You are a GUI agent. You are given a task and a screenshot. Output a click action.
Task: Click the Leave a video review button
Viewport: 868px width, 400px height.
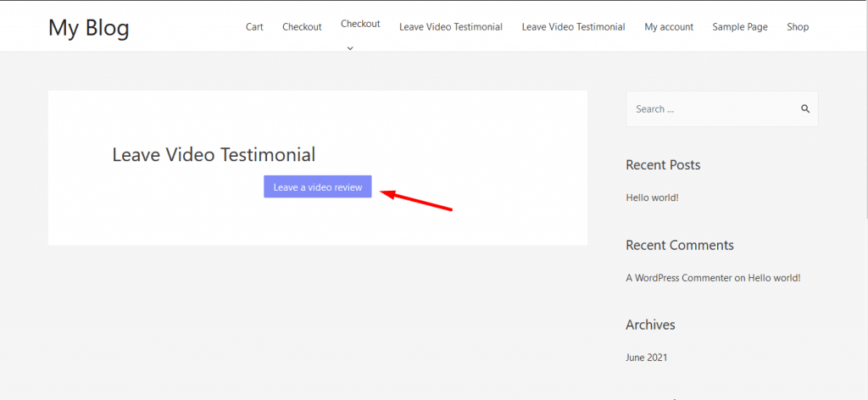tap(318, 187)
